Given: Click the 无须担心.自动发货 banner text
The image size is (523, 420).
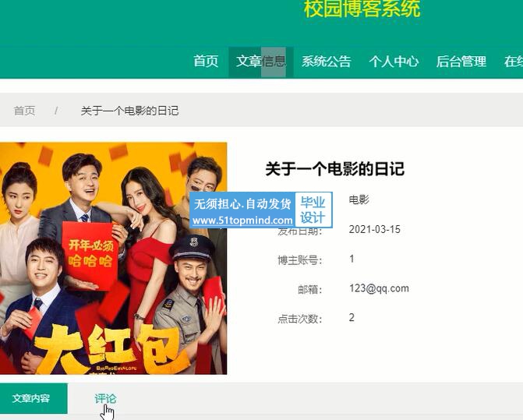Looking at the screenshot, I should [x=242, y=203].
